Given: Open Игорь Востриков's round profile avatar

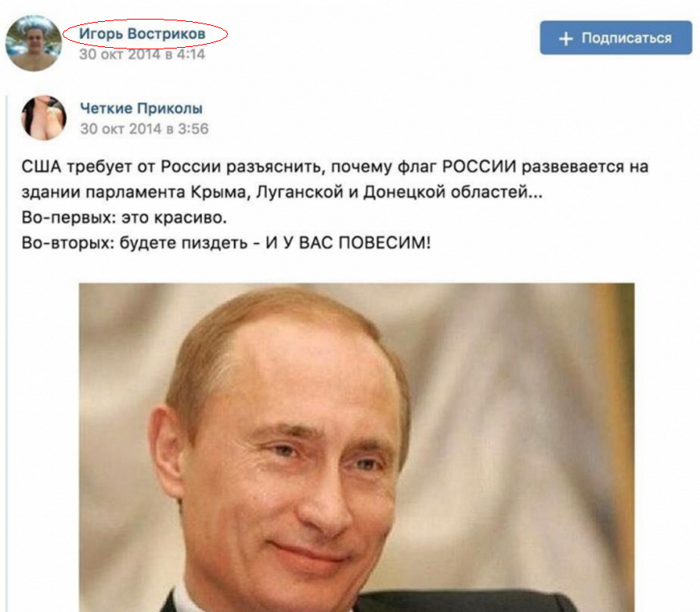Looking at the screenshot, I should [x=34, y=43].
